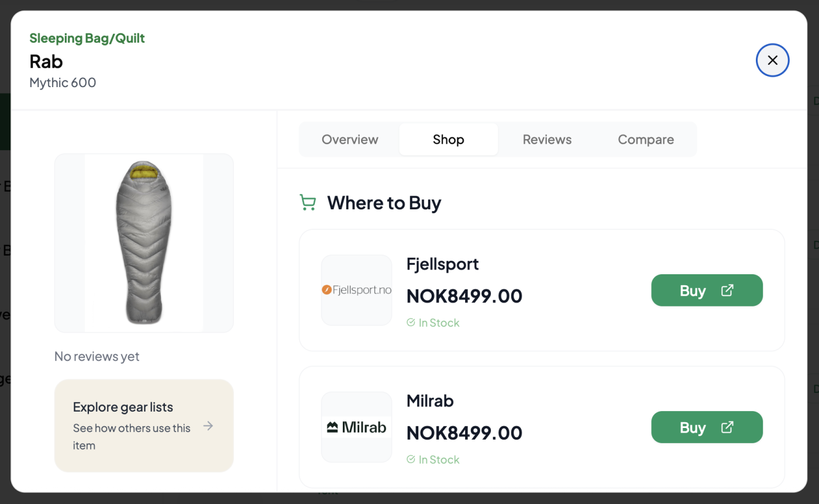The height and width of the screenshot is (504, 819).
Task: Switch to the Overview tab
Action: (x=350, y=139)
